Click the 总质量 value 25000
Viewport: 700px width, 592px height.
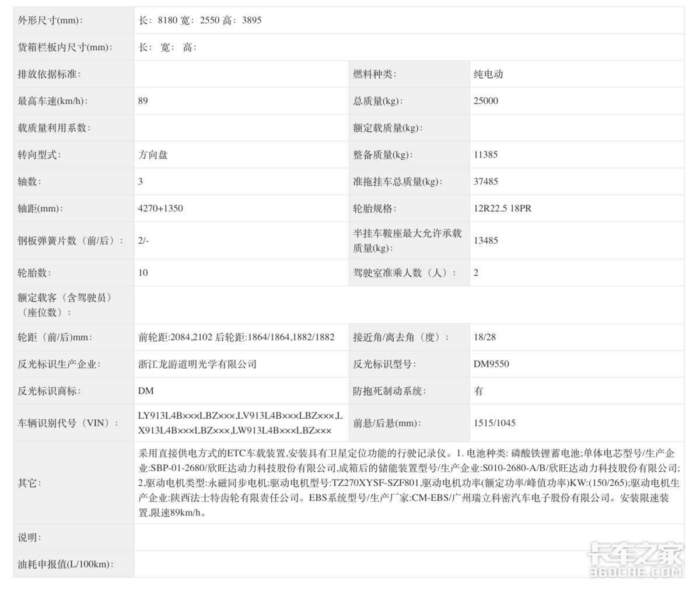485,101
